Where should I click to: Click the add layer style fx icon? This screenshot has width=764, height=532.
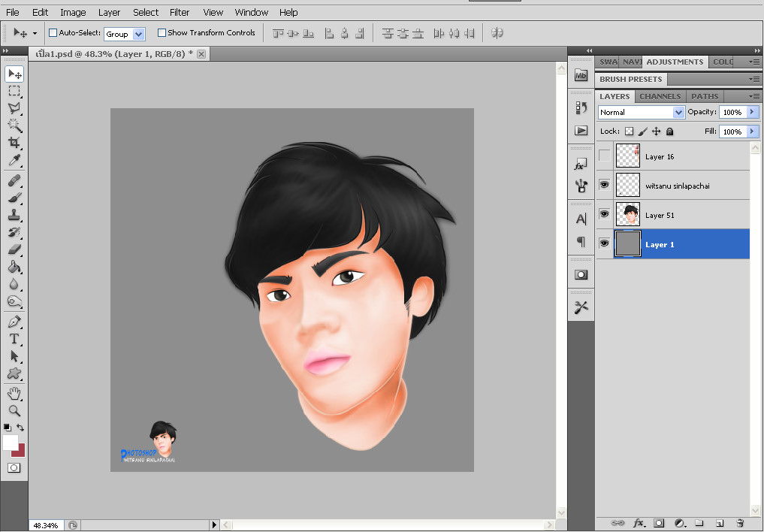(639, 522)
